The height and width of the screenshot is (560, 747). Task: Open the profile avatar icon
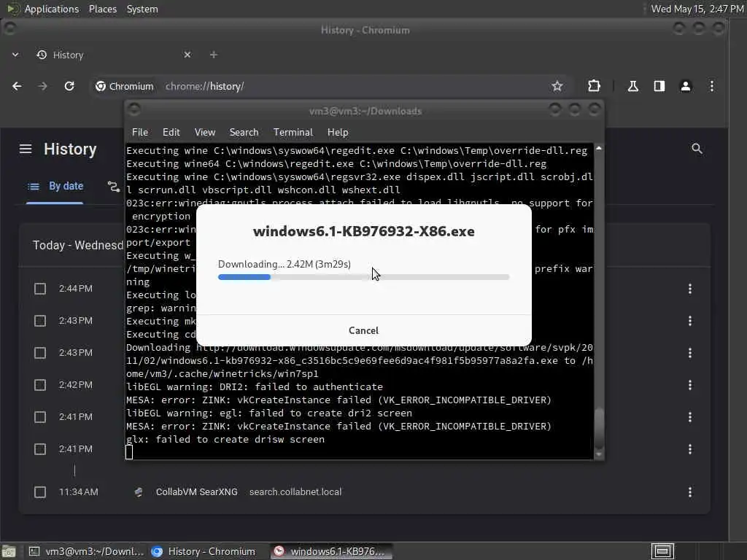click(x=686, y=86)
